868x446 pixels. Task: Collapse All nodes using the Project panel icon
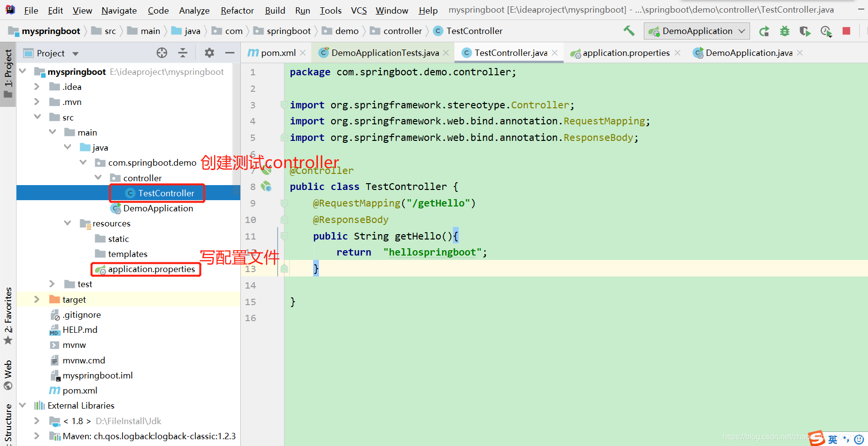(183, 52)
